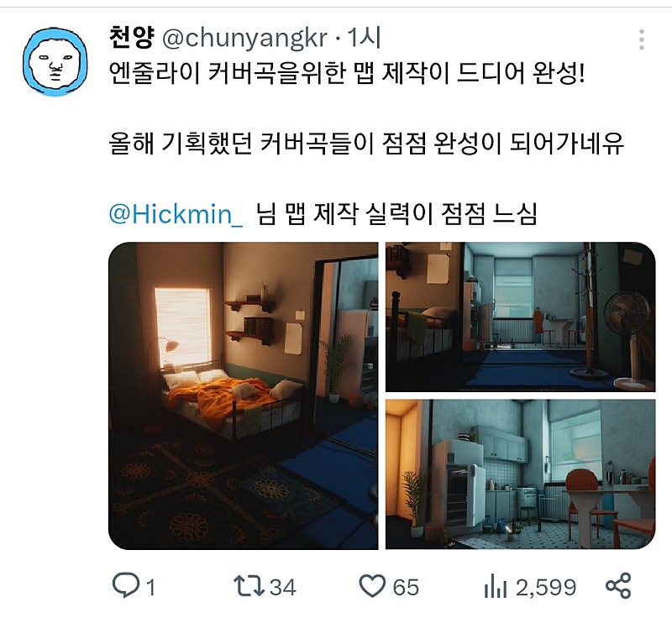Open the bedroom image with orange blanket
The image size is (672, 618).
(243, 395)
